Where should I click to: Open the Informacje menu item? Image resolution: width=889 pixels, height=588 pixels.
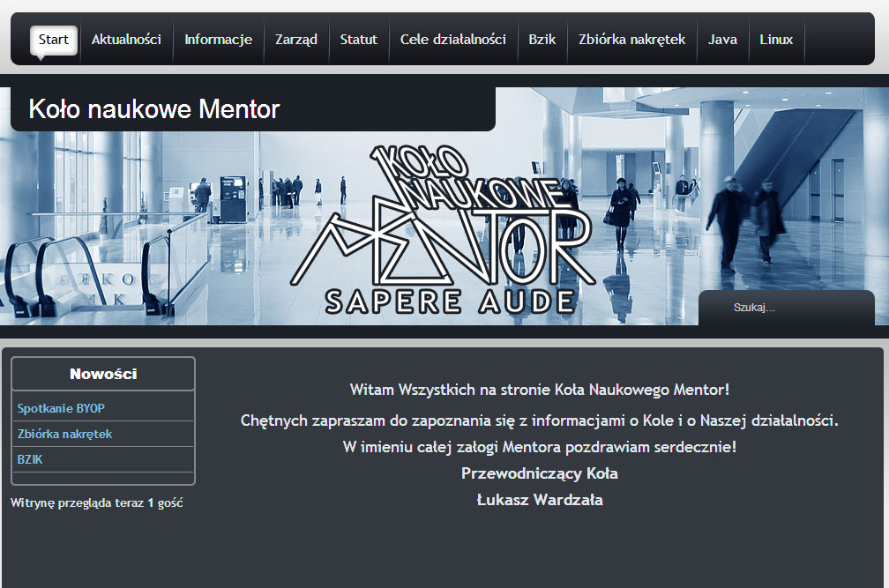(219, 40)
